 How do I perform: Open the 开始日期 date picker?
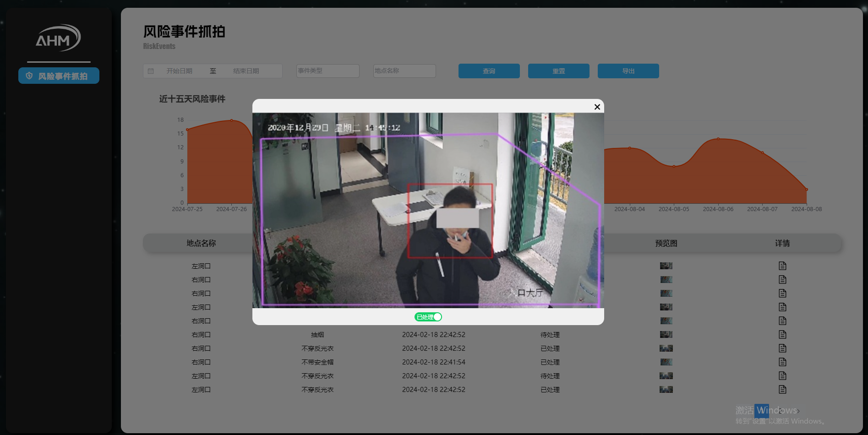(x=179, y=71)
